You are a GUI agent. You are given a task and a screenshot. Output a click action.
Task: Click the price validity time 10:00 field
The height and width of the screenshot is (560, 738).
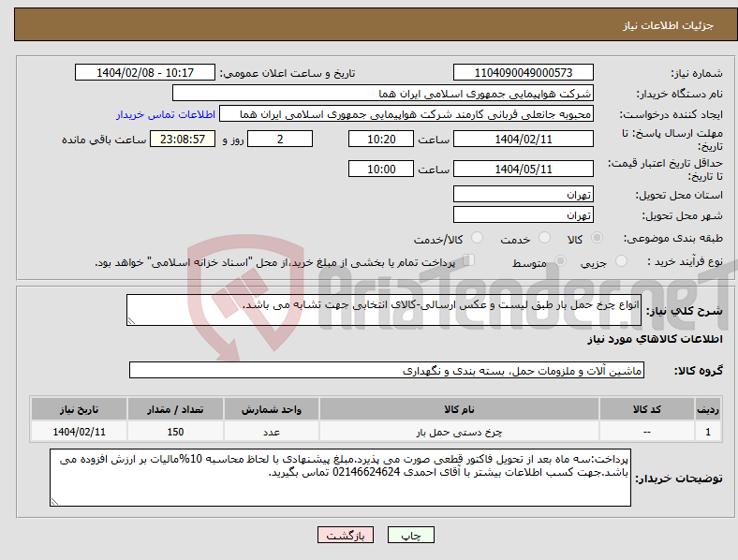click(381, 169)
